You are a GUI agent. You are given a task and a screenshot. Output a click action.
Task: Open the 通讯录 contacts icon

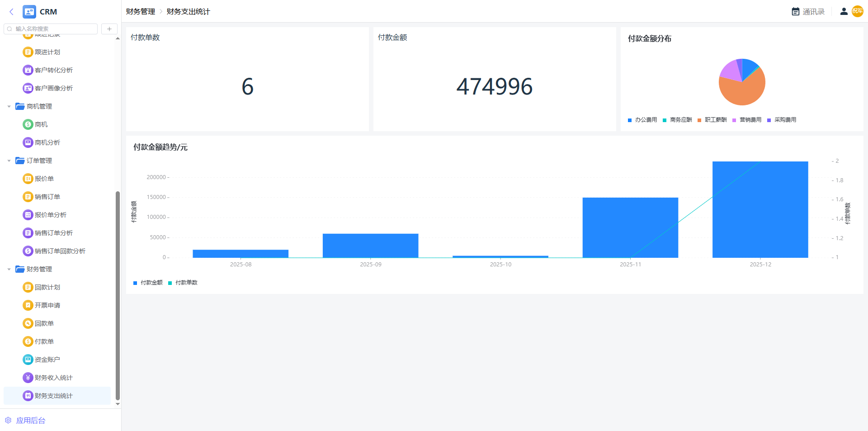pos(796,12)
